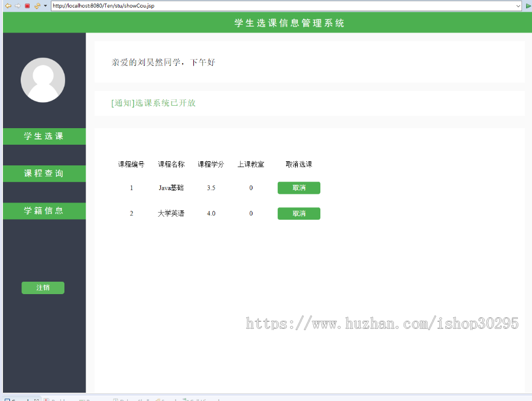Click the Problems view icon at bottom
Viewport: 532px width, 401px height.
tap(56, 399)
